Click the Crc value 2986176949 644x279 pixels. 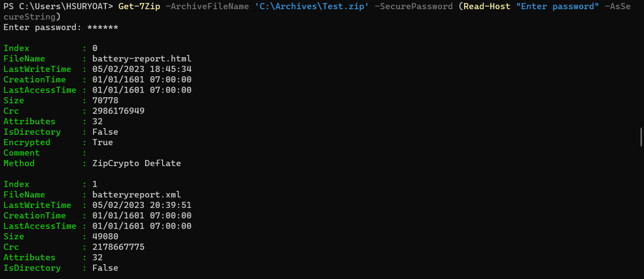coord(118,111)
